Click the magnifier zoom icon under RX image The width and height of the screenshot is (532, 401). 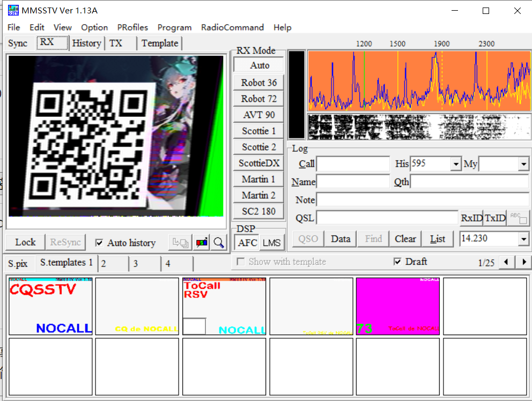pos(218,243)
